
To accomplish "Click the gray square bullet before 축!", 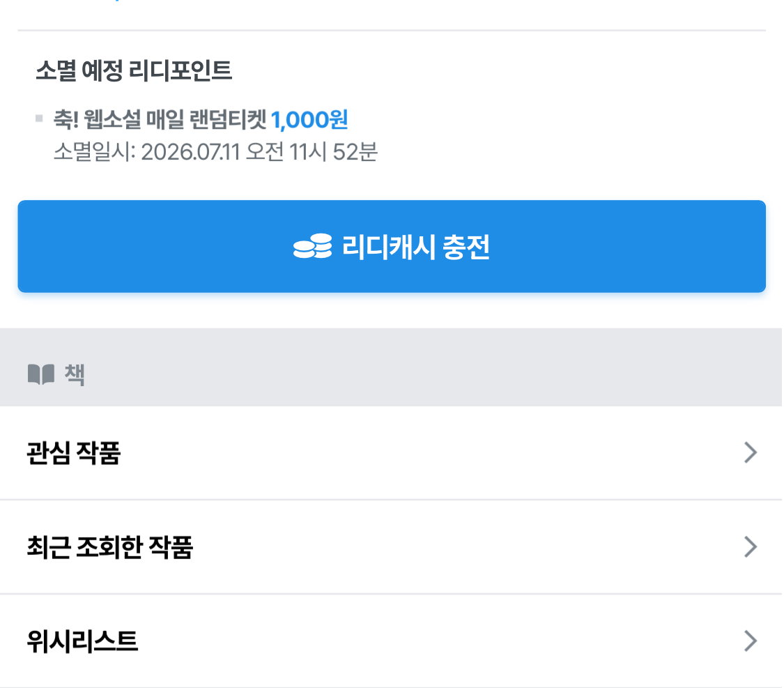I will (x=39, y=119).
